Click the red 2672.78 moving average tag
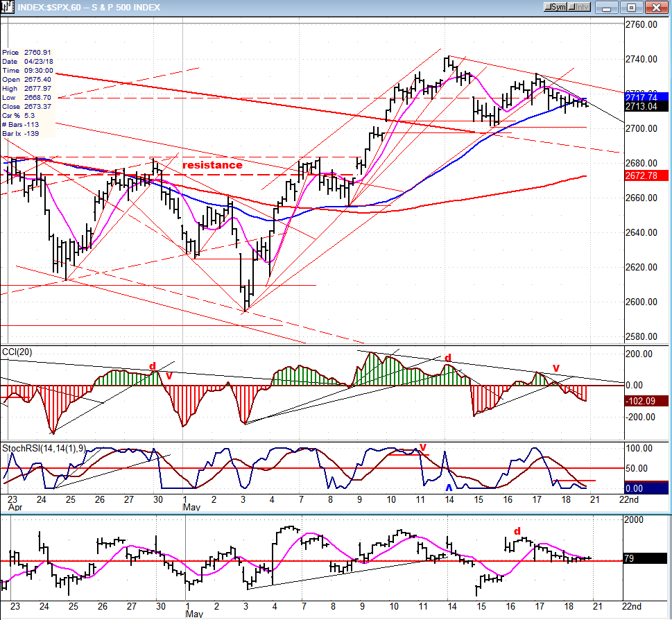This screenshot has height=620, width=672. (x=646, y=175)
